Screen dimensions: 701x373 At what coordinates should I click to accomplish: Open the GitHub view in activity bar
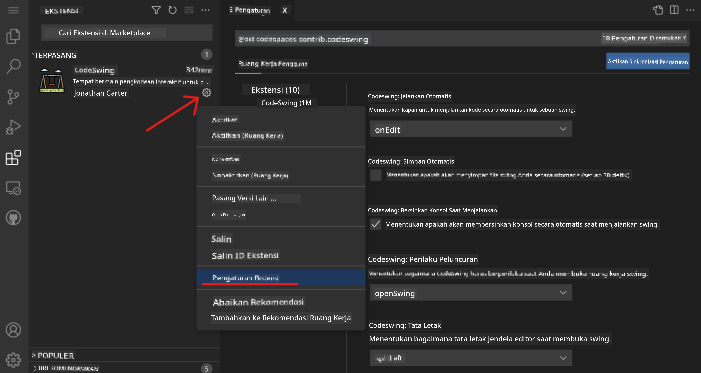[x=13, y=218]
